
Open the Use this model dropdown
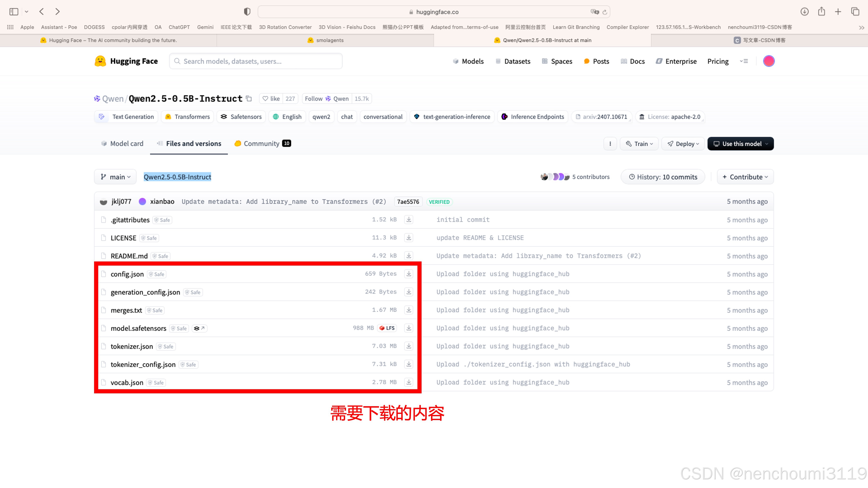(740, 144)
